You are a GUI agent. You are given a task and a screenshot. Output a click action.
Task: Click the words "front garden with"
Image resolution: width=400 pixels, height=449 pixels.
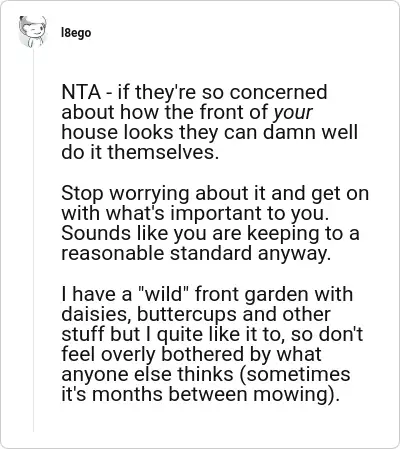pyautogui.click(x=274, y=295)
